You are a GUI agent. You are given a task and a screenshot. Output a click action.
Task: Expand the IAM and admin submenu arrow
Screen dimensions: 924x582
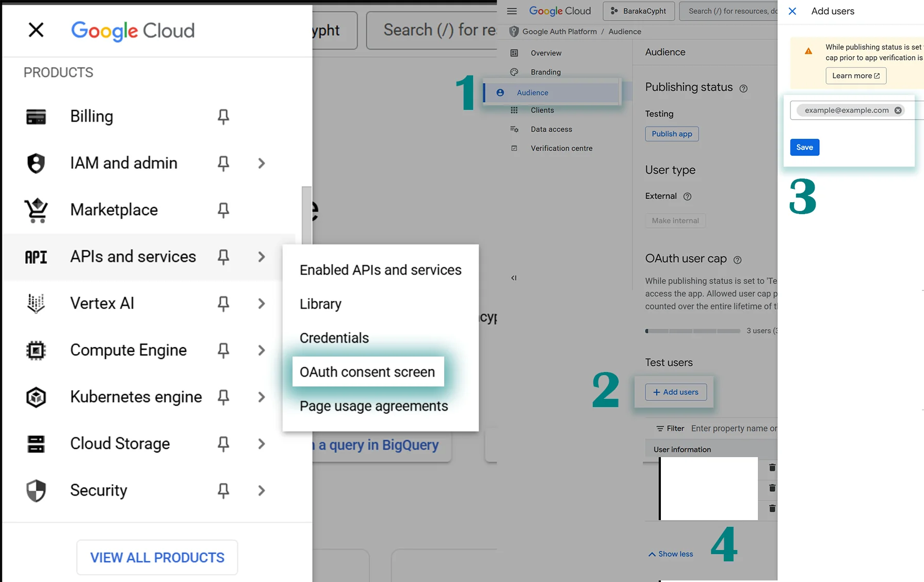(262, 163)
